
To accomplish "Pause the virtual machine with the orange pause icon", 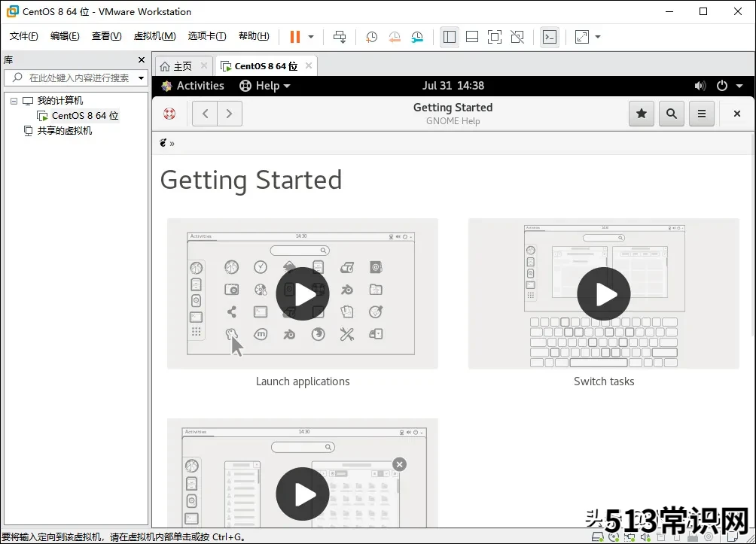I will [x=295, y=37].
